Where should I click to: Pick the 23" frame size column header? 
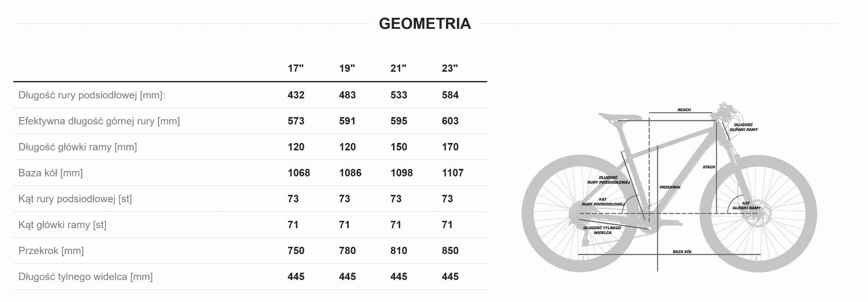pyautogui.click(x=449, y=68)
